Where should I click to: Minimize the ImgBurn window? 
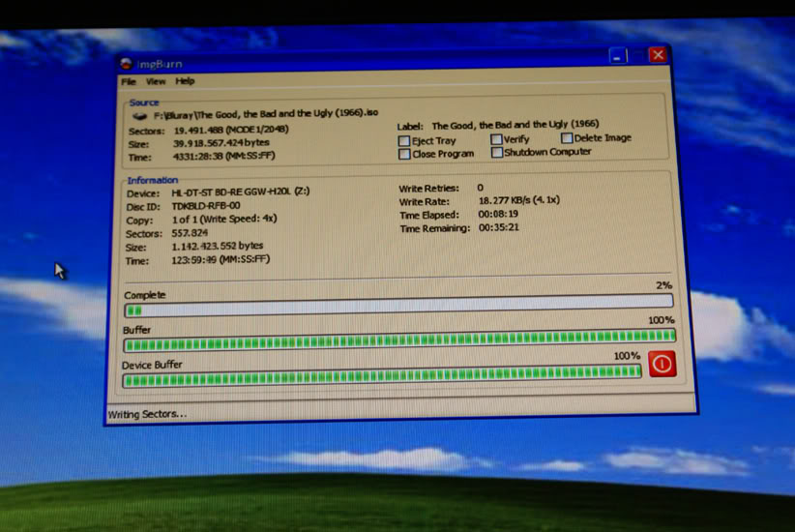click(x=619, y=56)
